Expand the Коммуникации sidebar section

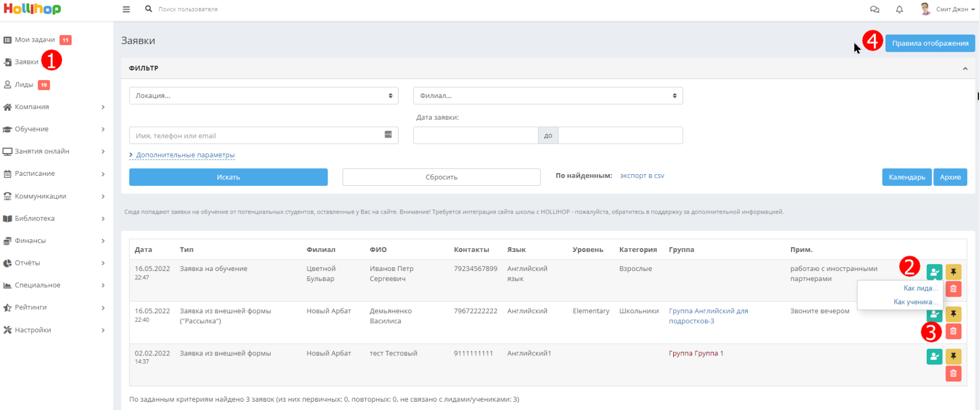[54, 196]
